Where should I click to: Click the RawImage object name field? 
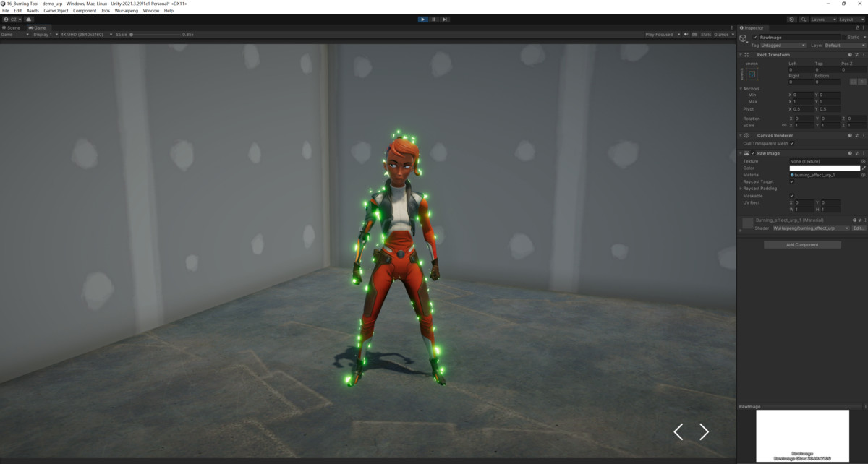coord(800,37)
